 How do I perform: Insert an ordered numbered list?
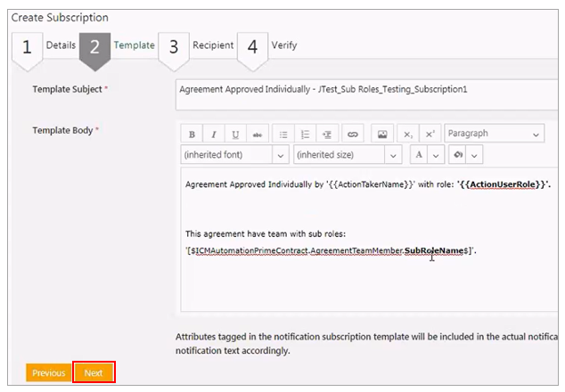coord(306,135)
